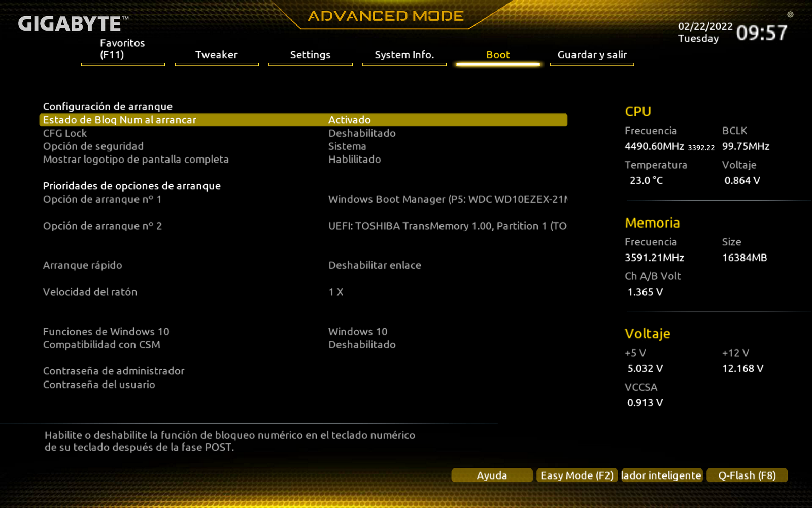Select Velocidad del ratón setting

(90, 292)
